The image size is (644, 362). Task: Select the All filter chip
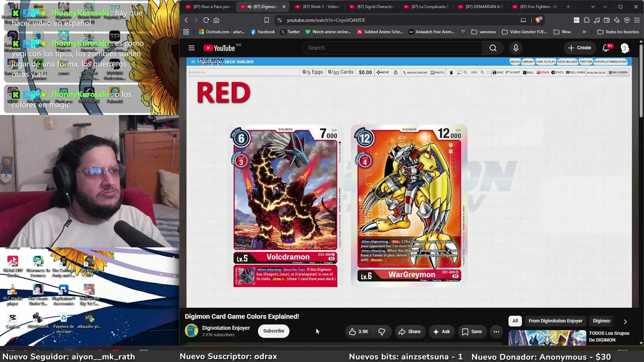(x=515, y=321)
